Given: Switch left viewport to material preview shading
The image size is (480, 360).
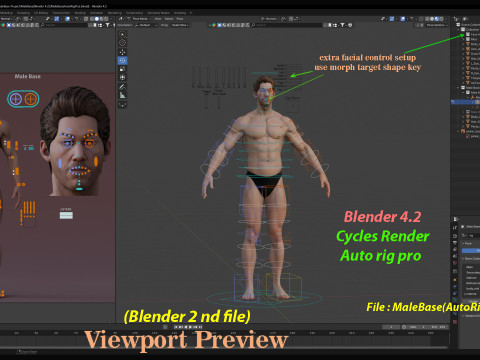Looking at the screenshot, I should tap(101, 19).
